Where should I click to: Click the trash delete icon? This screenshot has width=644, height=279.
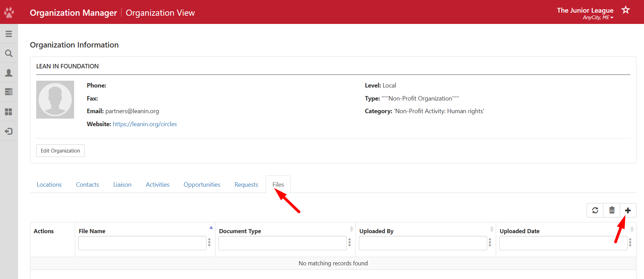(612, 210)
